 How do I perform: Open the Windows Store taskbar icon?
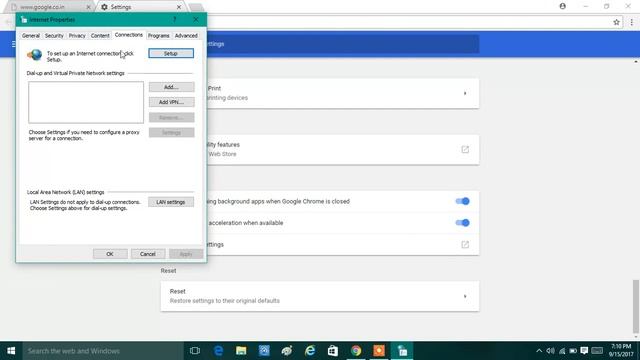tap(333, 351)
